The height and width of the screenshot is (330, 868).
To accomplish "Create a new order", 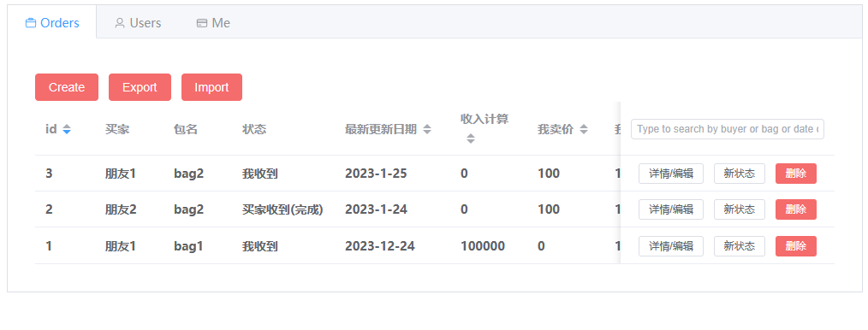I will point(67,87).
